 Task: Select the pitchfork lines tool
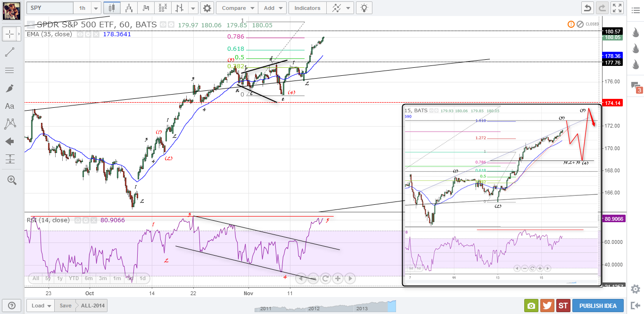[x=10, y=70]
